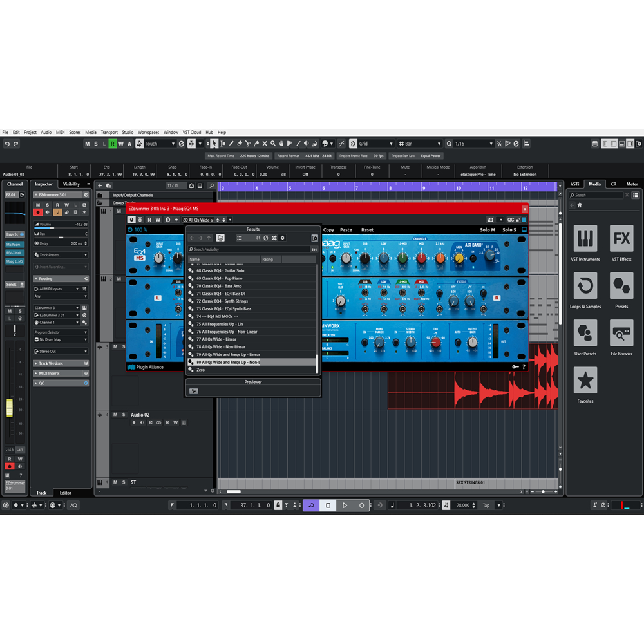Click the horizontal zoom slider
This screenshot has height=644, width=644.
coord(544,491)
